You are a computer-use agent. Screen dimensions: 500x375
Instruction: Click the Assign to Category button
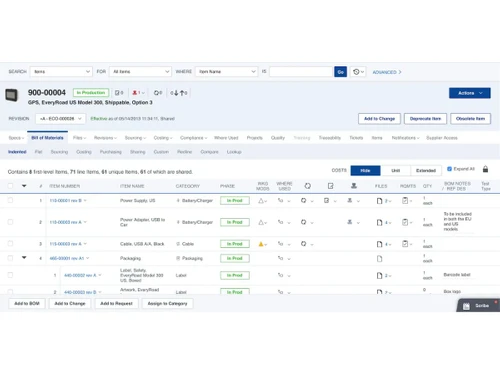coord(167,304)
